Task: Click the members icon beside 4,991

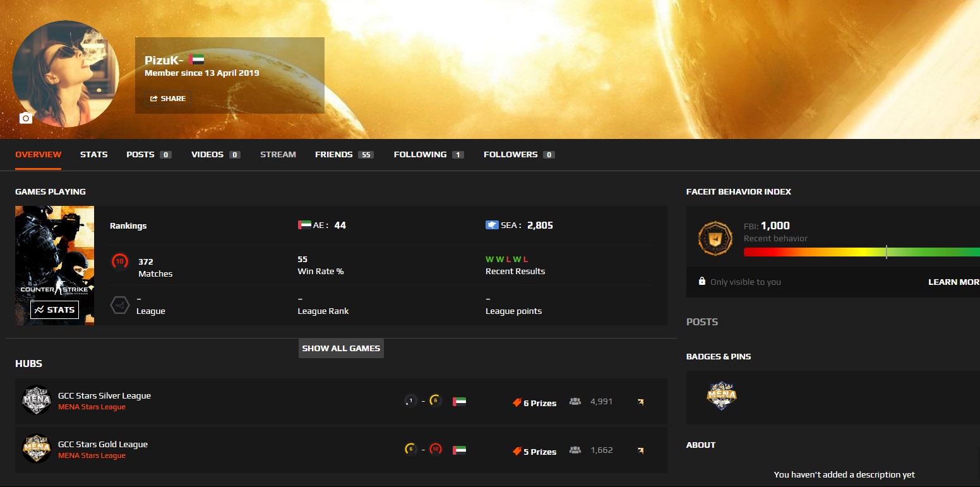Action: point(575,401)
